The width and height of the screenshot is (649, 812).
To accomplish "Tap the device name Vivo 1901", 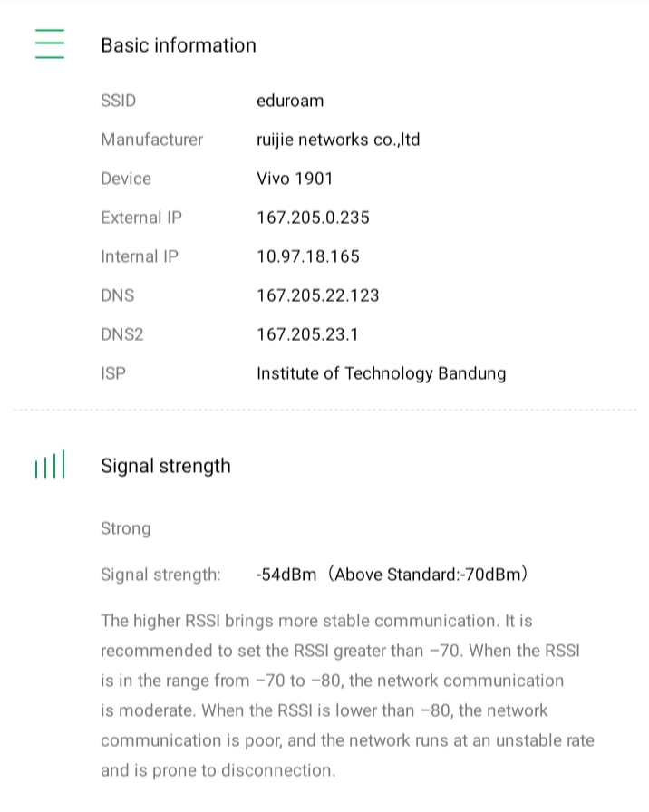I will [294, 179].
